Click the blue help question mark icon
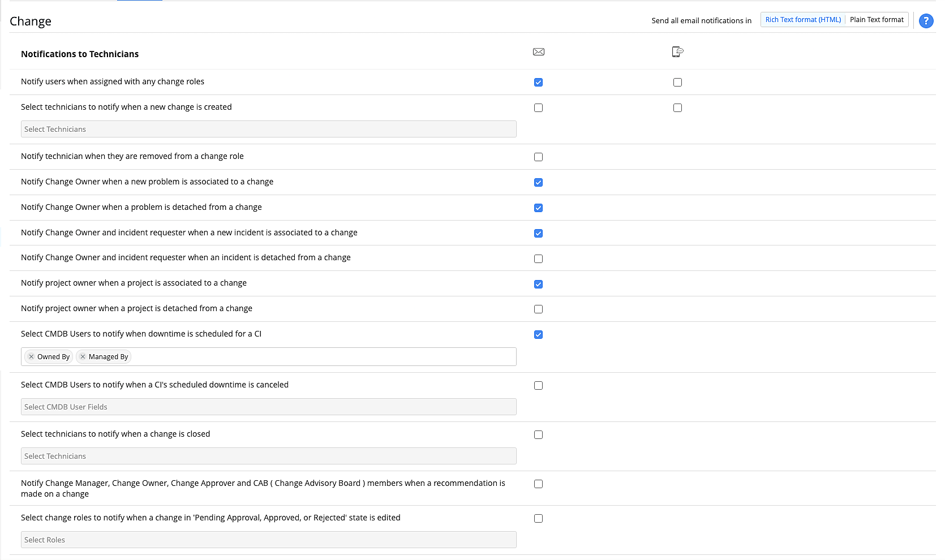 pos(926,21)
